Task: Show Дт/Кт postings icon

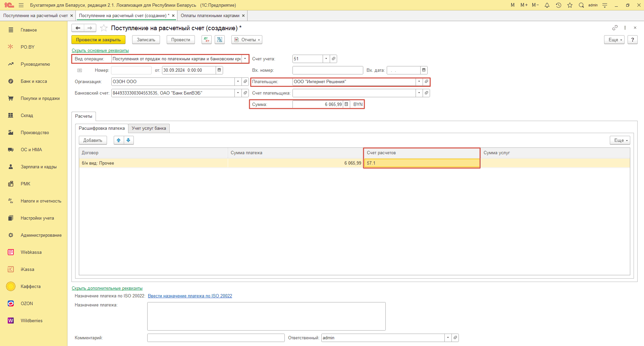Action: [207, 40]
